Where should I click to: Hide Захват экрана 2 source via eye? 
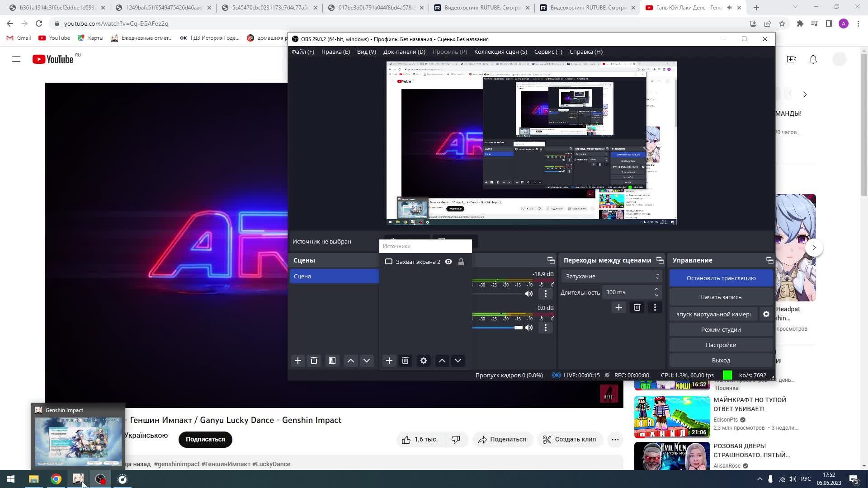coord(448,262)
